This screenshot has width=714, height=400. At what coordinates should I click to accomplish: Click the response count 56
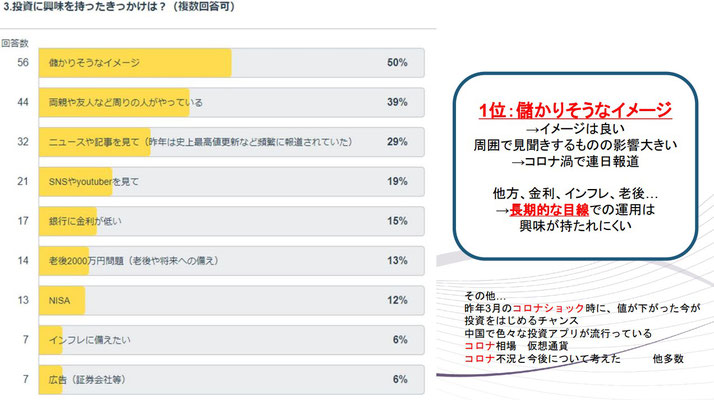click(23, 62)
